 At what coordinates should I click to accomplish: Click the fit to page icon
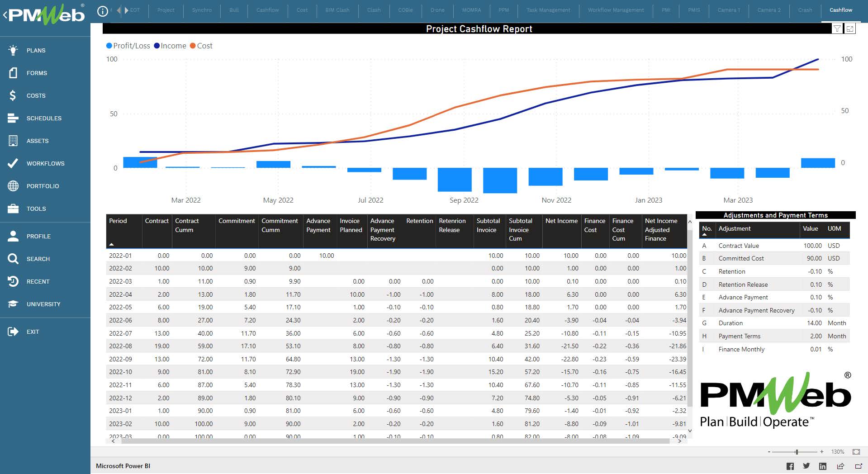pos(856,452)
